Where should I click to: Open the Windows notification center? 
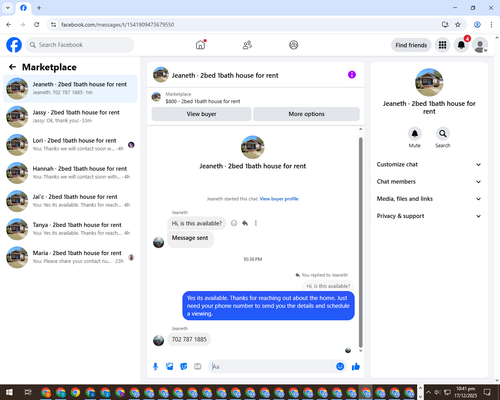[487, 392]
